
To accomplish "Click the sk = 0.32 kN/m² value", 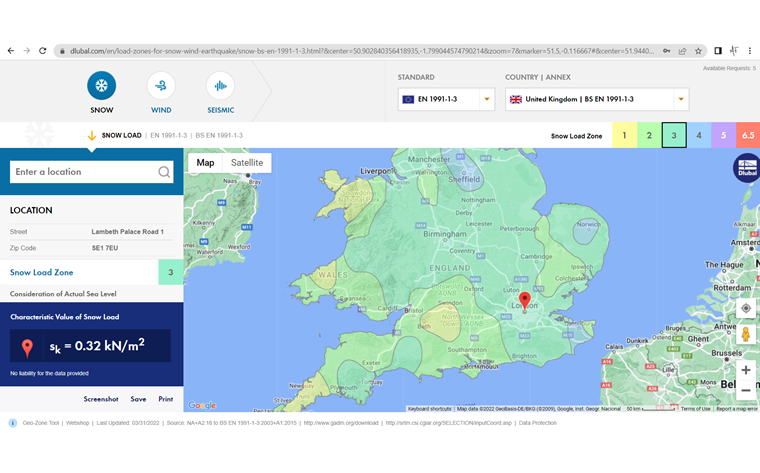I will [x=97, y=346].
